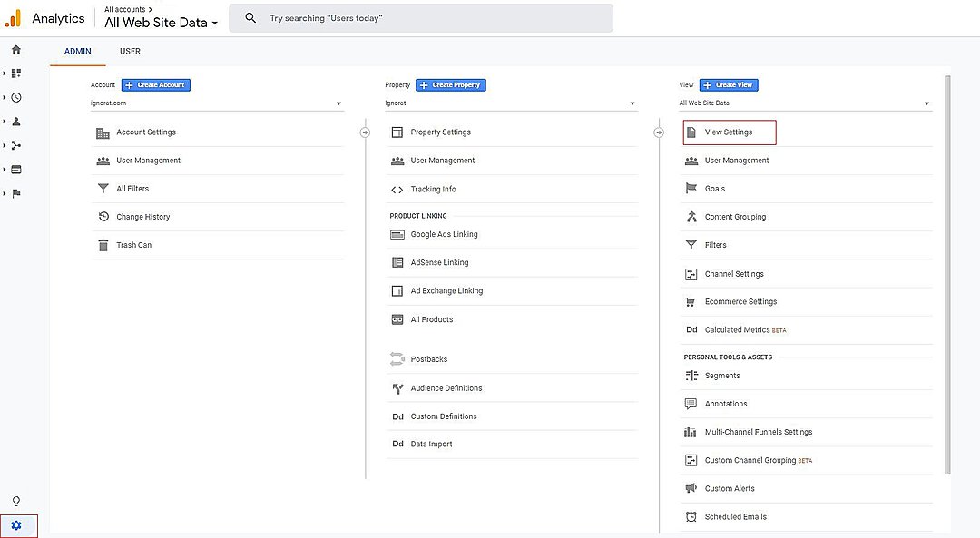Switch to the USER tab

130,51
